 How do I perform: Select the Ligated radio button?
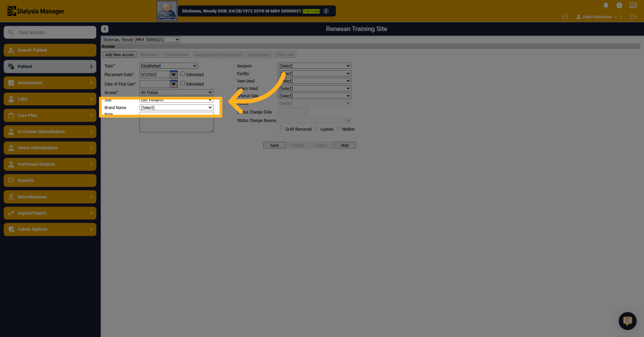(x=317, y=128)
